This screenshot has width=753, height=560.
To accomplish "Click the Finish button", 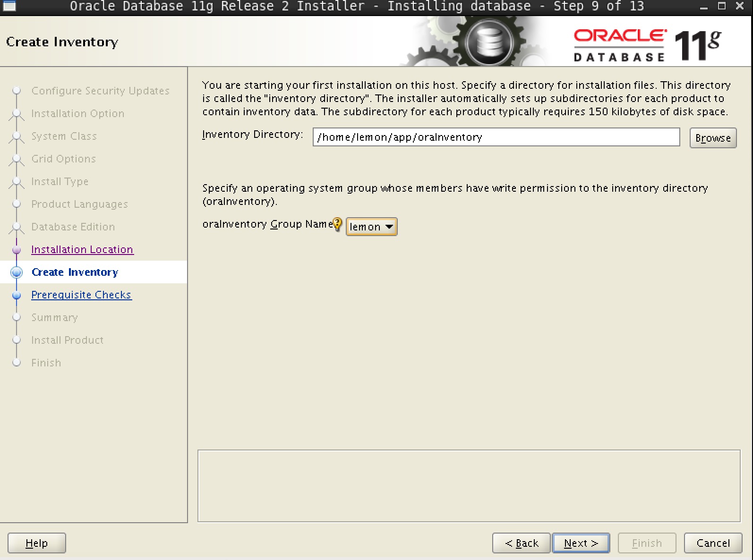I will 647,543.
